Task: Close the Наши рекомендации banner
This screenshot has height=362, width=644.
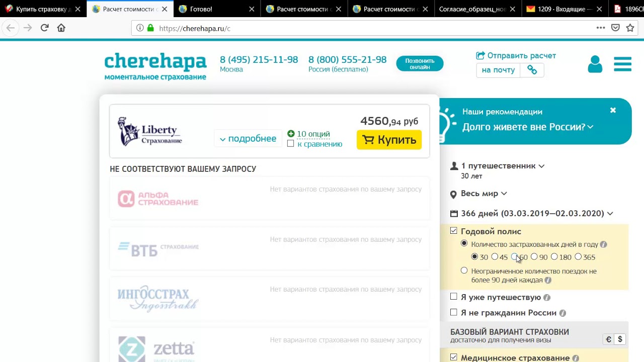Action: pos(613,110)
